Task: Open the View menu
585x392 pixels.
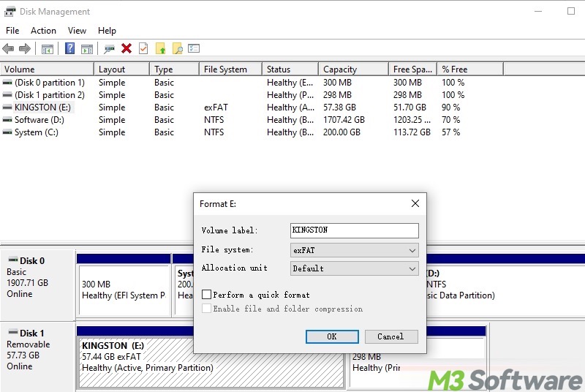Action: (77, 31)
